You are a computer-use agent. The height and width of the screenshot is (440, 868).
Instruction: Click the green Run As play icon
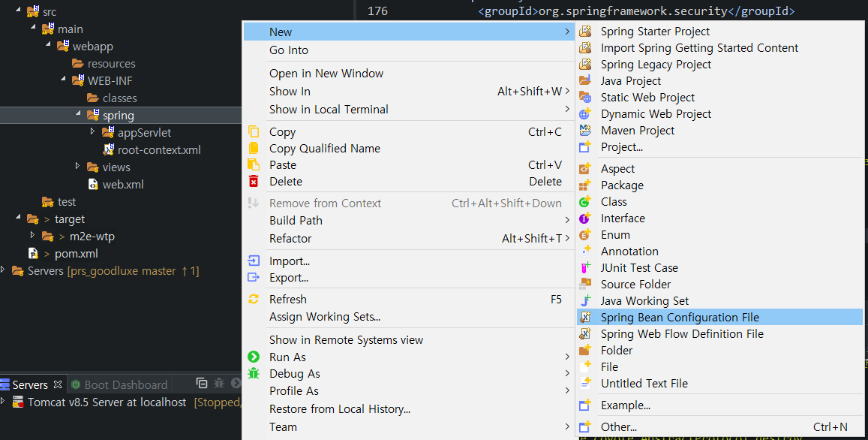point(254,357)
